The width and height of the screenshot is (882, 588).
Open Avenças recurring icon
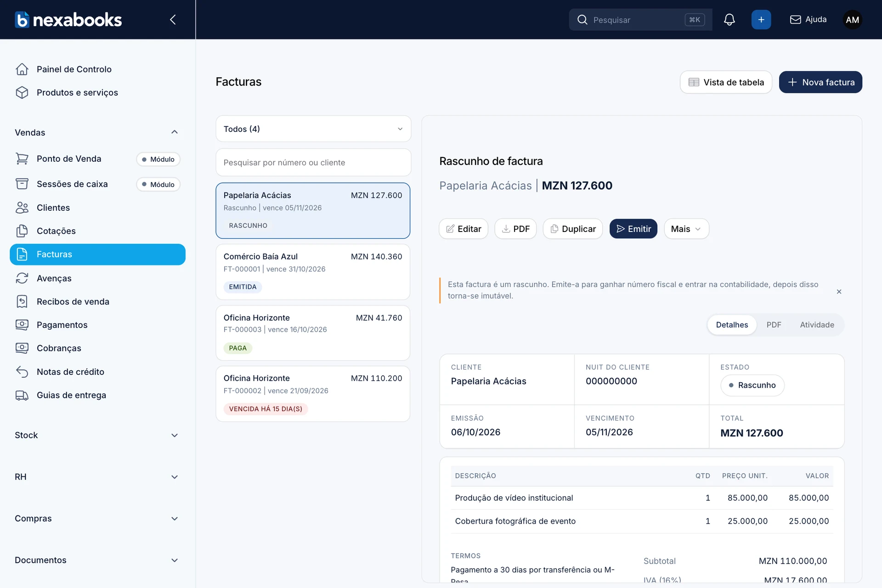coord(22,278)
